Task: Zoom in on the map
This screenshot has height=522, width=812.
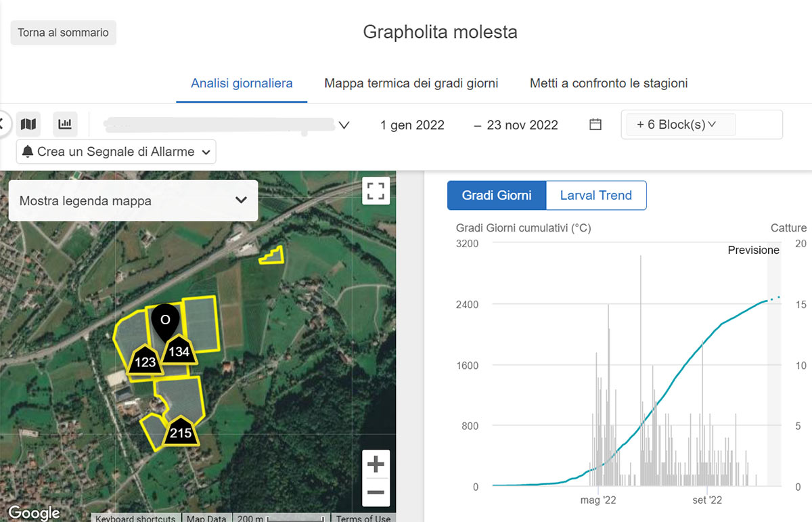Action: (x=376, y=464)
